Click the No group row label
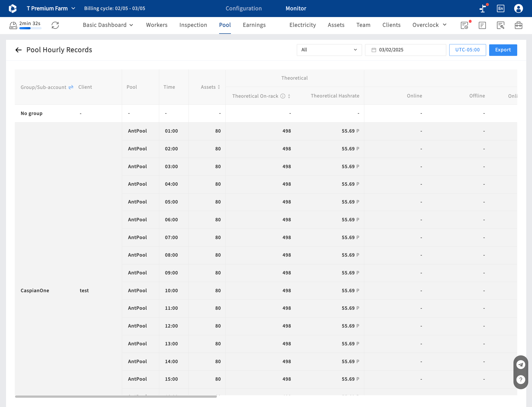 click(x=32, y=113)
